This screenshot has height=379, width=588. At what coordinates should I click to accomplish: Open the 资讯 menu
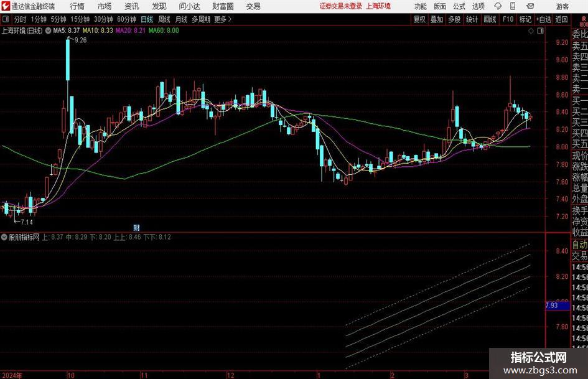tap(132, 6)
